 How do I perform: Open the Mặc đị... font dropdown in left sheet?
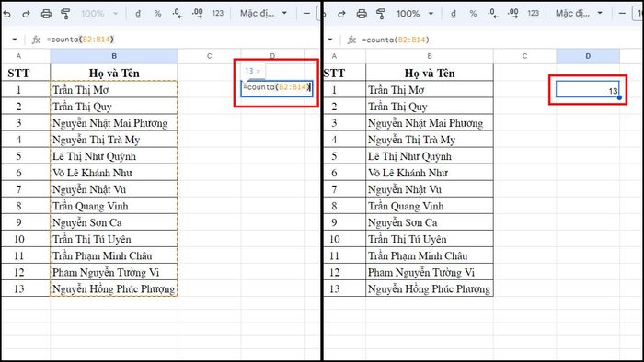[x=263, y=14]
